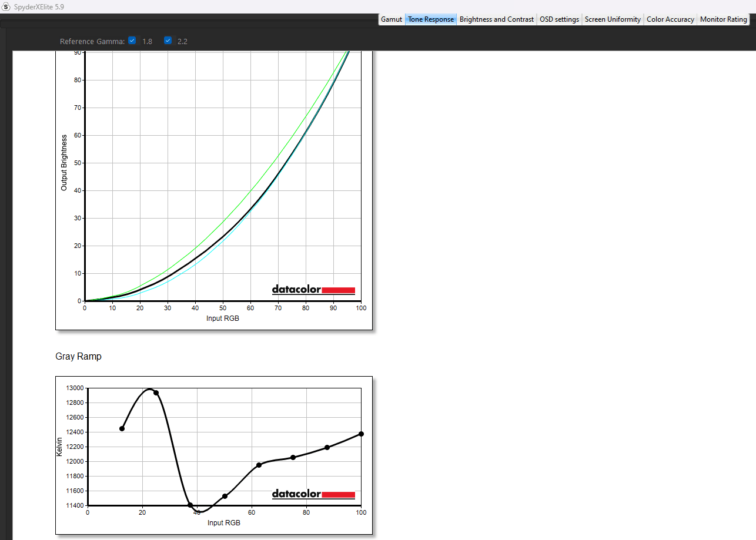Click the Output Brightness axis label

pos(64,163)
